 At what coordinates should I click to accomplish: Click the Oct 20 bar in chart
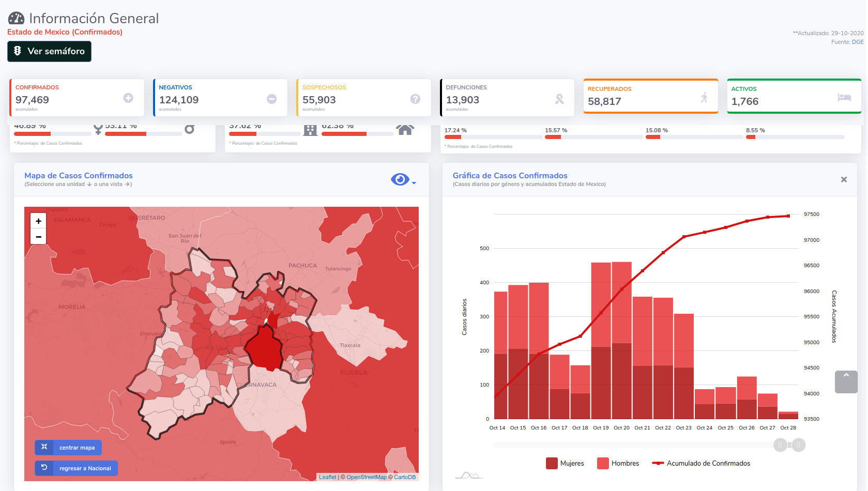point(621,340)
